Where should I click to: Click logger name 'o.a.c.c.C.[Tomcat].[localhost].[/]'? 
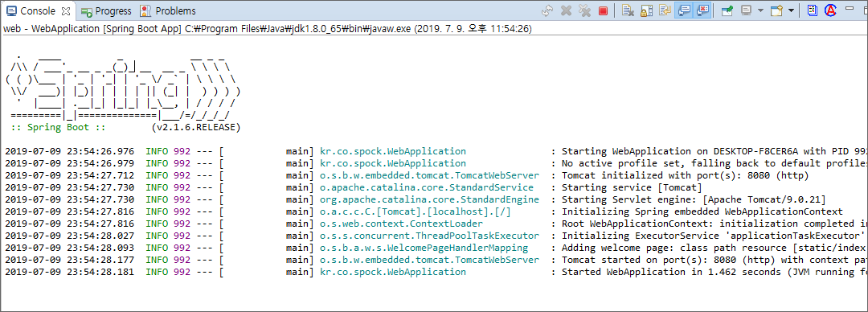(x=416, y=211)
